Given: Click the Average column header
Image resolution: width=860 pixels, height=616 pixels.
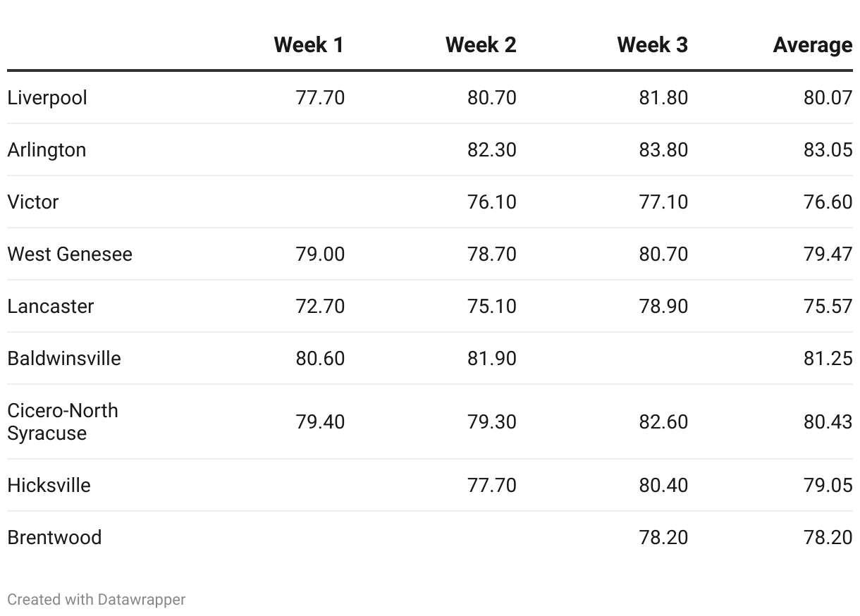Looking at the screenshot, I should pyautogui.click(x=812, y=45).
